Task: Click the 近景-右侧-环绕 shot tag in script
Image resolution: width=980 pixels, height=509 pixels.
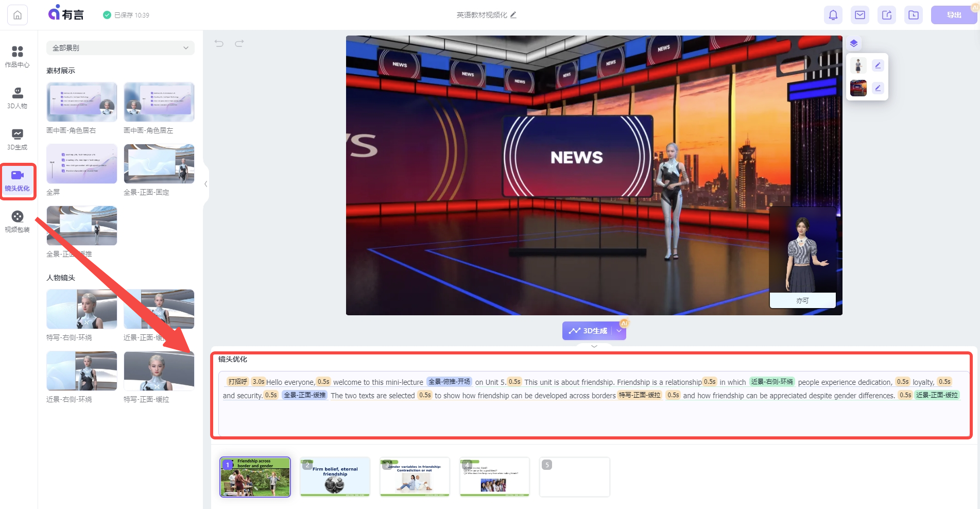Action: pyautogui.click(x=772, y=382)
